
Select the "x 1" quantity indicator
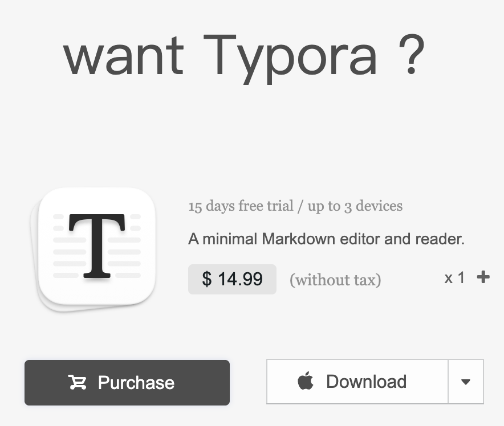click(x=454, y=278)
